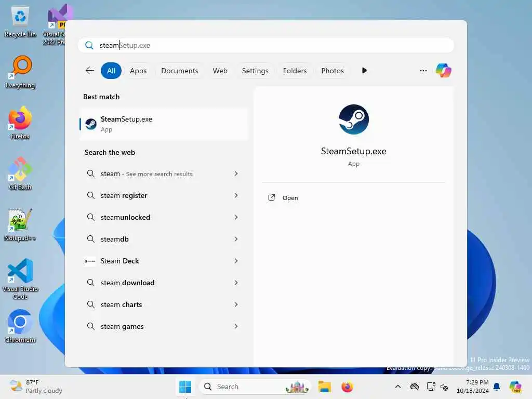Click into the steam search text field
The height and width of the screenshot is (399, 532).
266,45
